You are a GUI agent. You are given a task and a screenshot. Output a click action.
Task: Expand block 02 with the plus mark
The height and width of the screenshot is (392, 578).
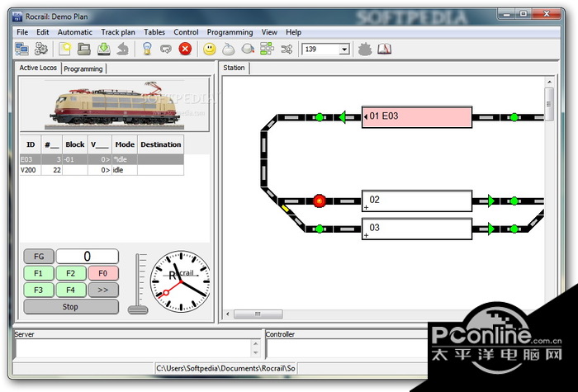click(x=366, y=207)
